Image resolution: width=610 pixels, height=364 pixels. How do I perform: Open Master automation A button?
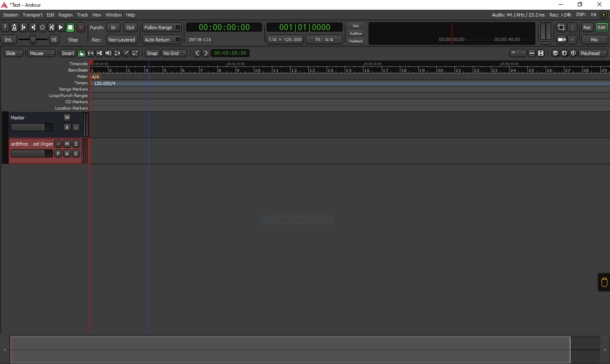[67, 127]
